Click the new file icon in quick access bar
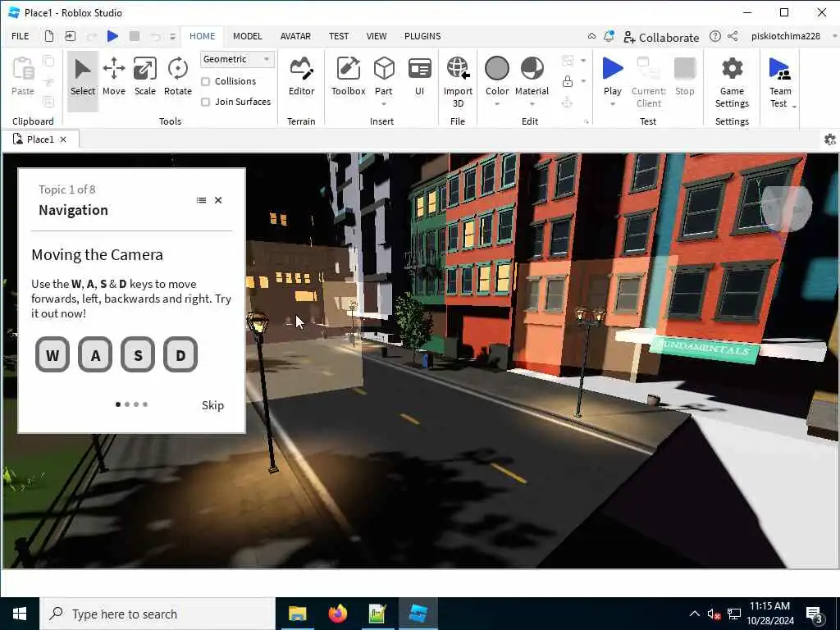The image size is (840, 630). click(x=48, y=36)
